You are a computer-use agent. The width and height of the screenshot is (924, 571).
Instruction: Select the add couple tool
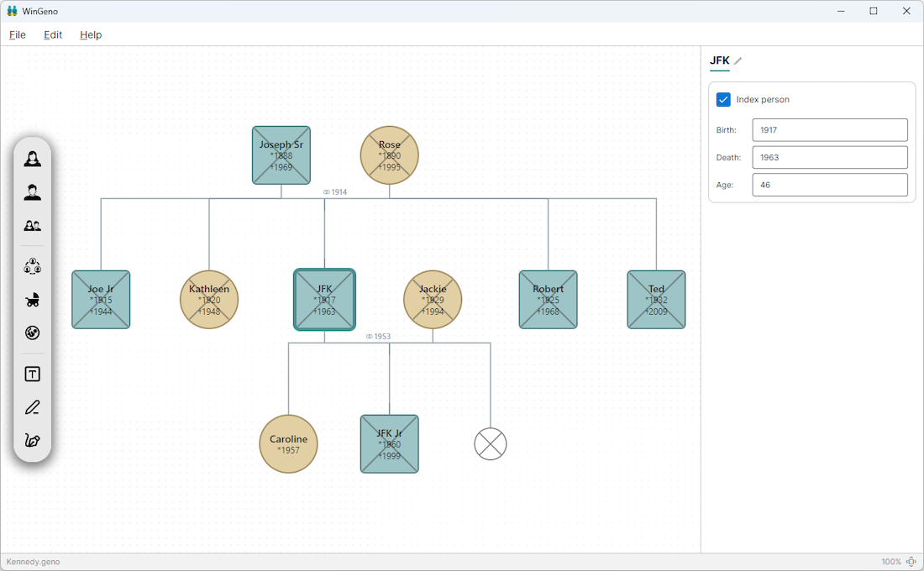tap(33, 226)
